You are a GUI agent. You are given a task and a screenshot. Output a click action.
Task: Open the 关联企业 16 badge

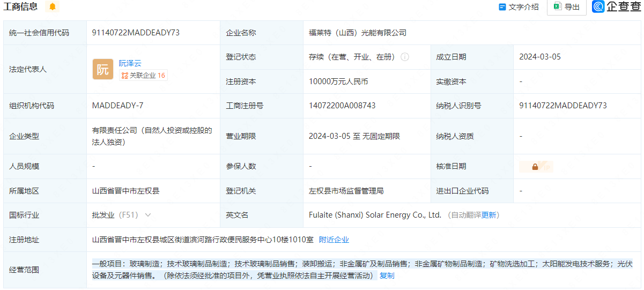[x=143, y=76]
